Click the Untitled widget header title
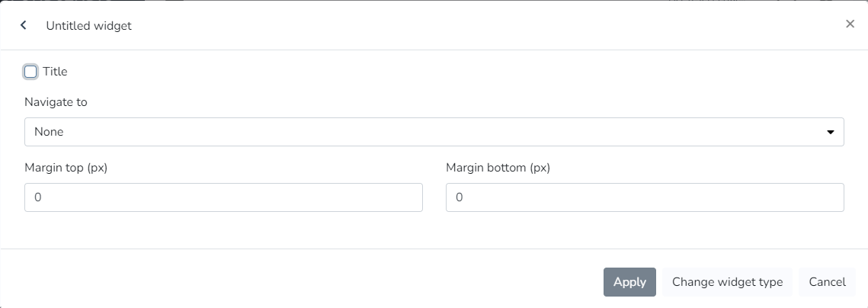The width and height of the screenshot is (868, 308). (88, 26)
